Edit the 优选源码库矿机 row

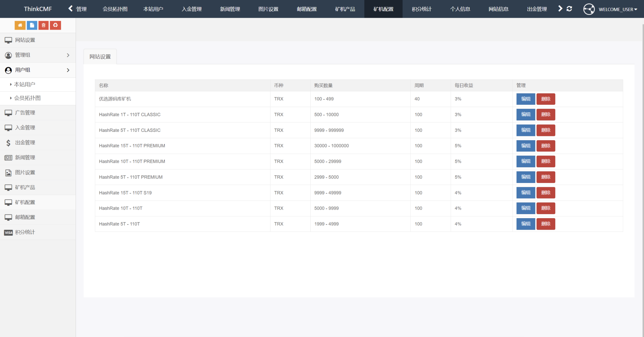click(x=526, y=99)
